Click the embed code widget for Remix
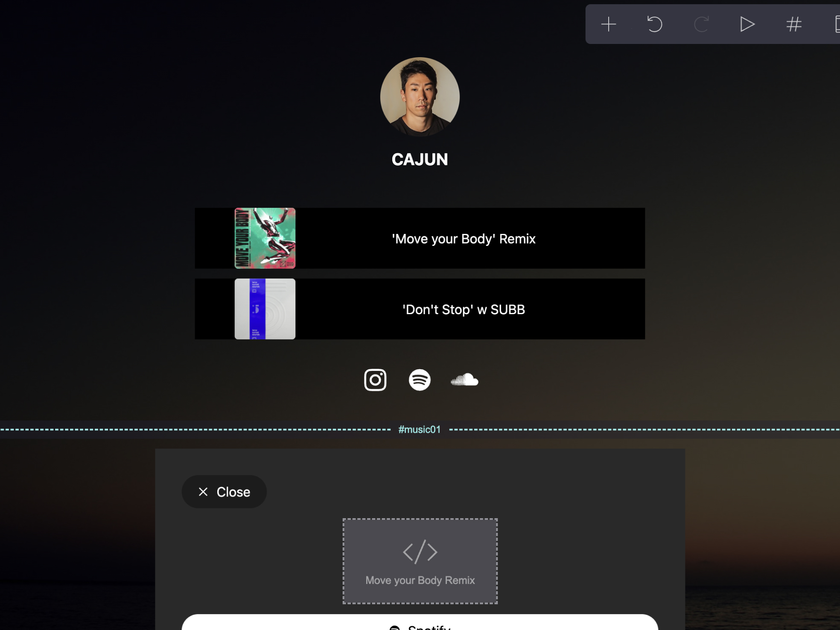The image size is (840, 630). pos(419,560)
